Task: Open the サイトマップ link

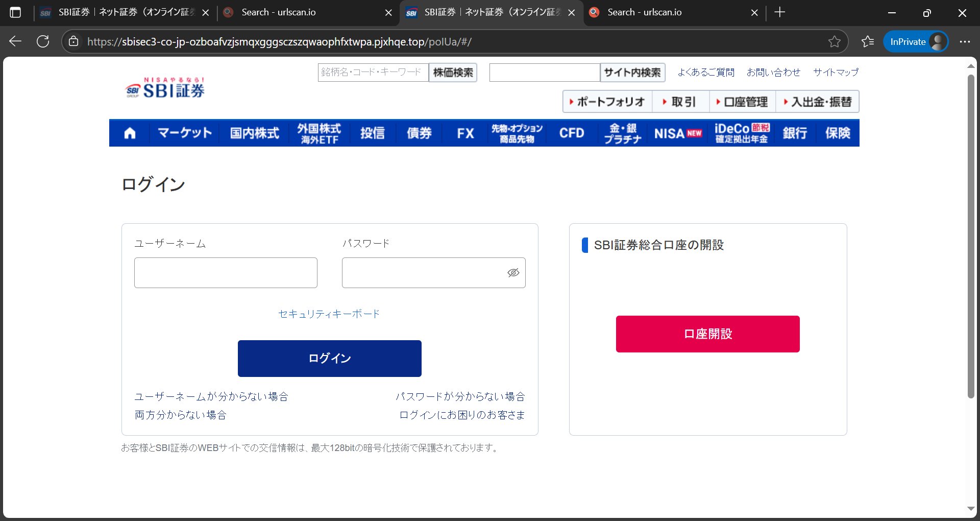Action: click(836, 73)
